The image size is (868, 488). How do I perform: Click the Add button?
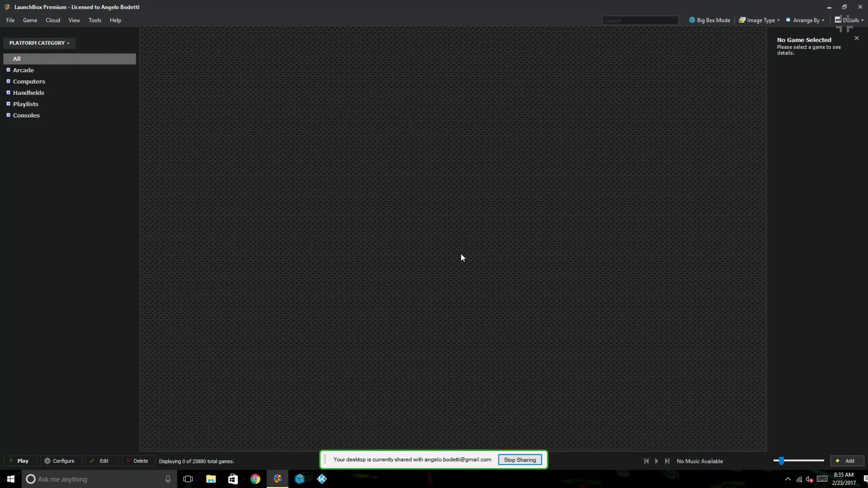tap(847, 461)
